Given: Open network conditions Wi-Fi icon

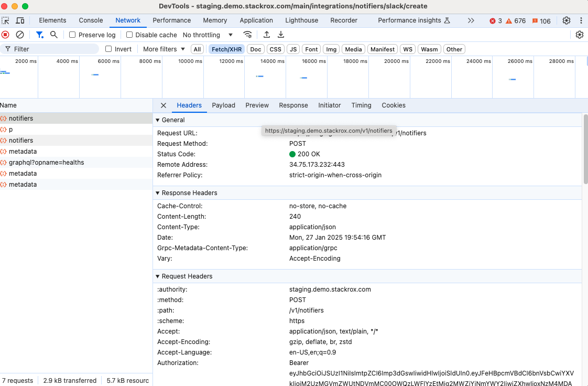Looking at the screenshot, I should (247, 35).
